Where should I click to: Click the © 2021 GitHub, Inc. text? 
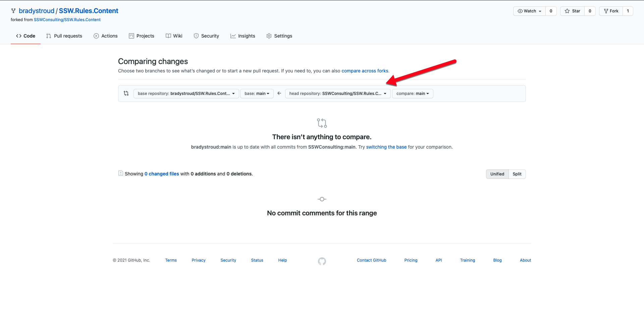tap(131, 260)
